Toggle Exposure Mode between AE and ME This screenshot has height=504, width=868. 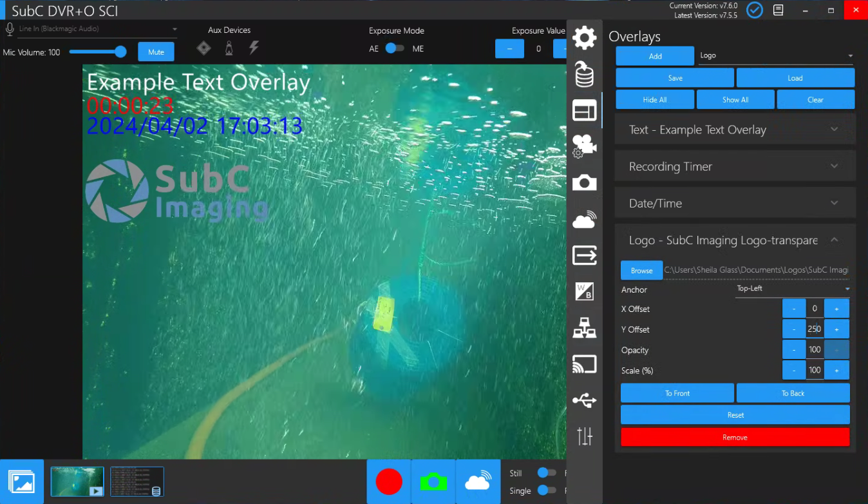[394, 48]
